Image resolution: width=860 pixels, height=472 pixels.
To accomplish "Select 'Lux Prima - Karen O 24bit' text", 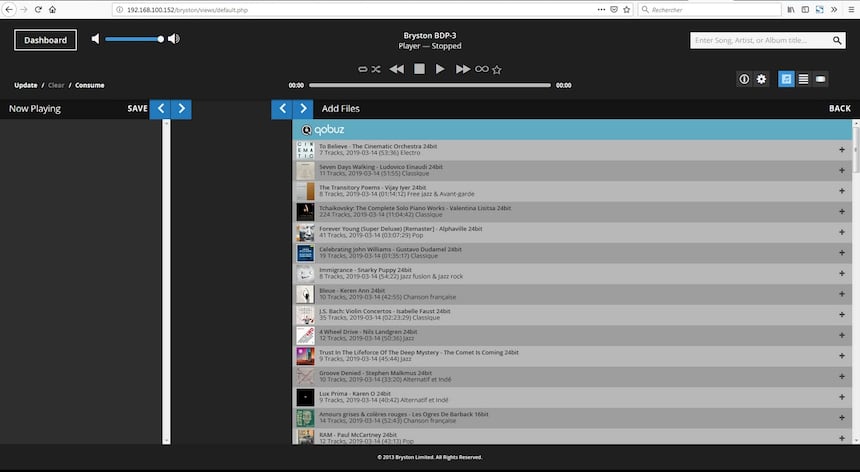I will [x=355, y=394].
